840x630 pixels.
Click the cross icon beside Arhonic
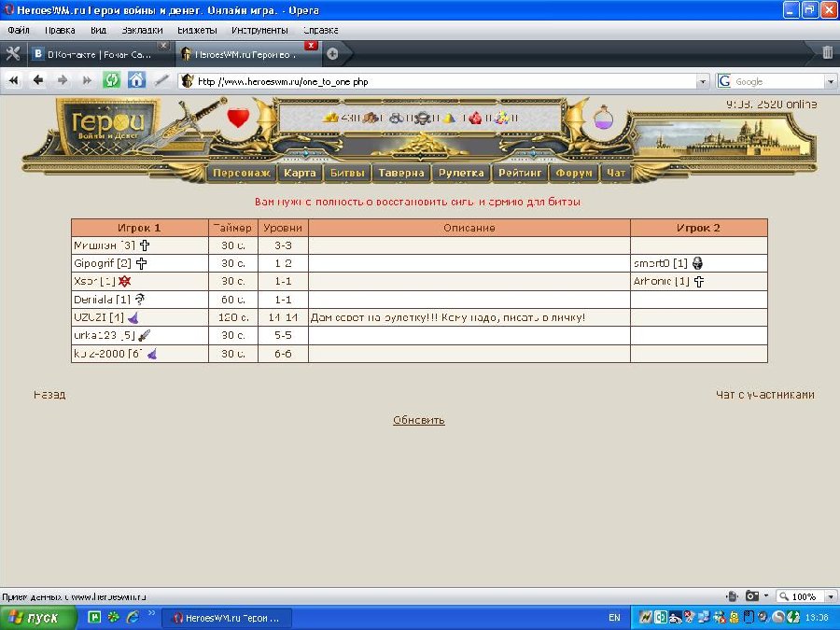point(698,281)
